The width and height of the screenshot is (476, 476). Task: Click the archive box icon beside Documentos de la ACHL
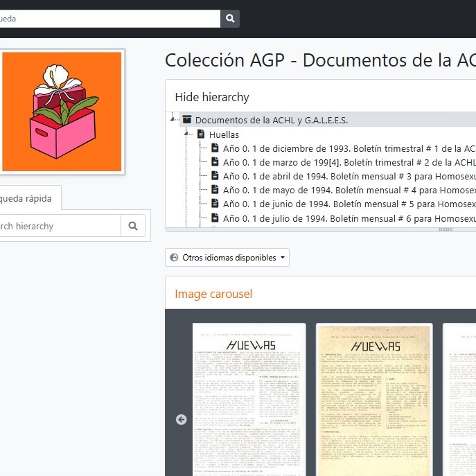186,120
